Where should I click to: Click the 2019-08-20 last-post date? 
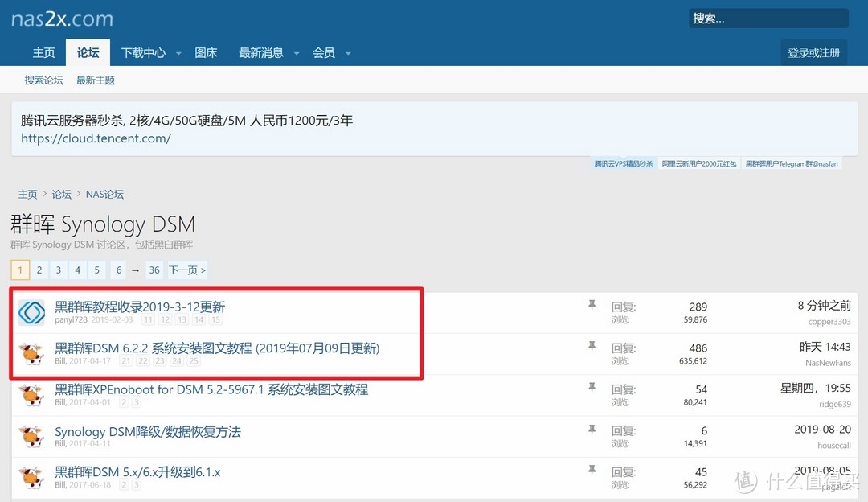[823, 430]
